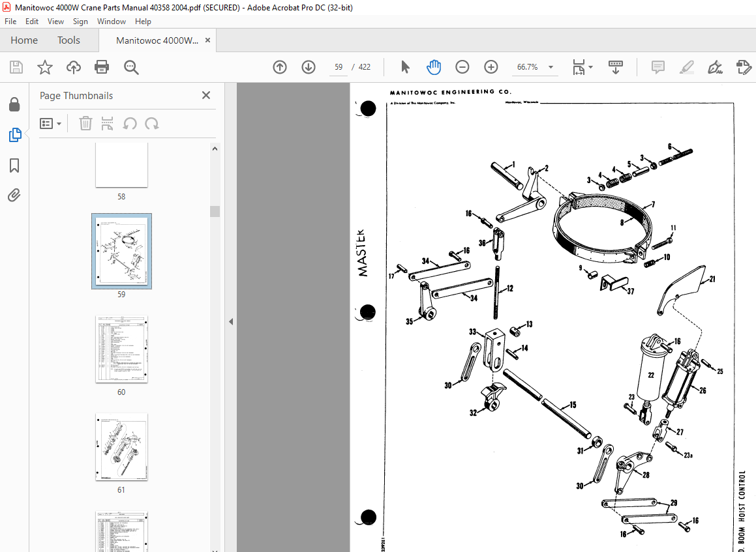Click the page number field showing 59
The height and width of the screenshot is (552, 756).
click(339, 67)
